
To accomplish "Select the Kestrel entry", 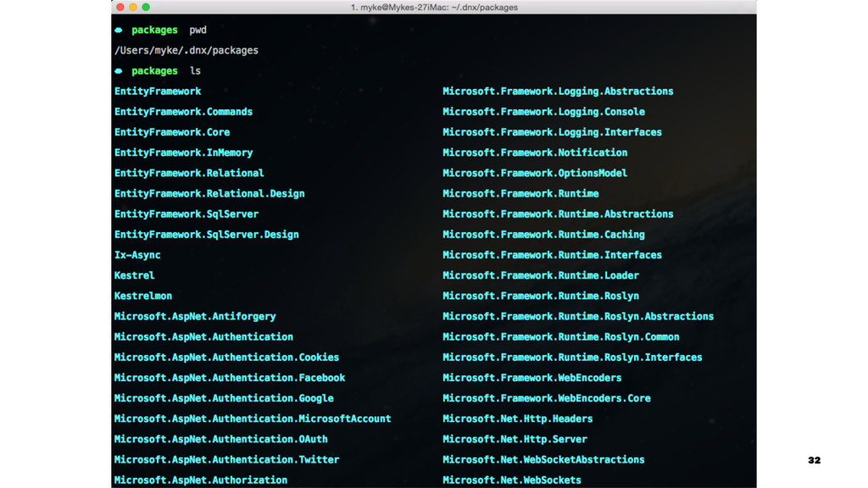I will 135,275.
